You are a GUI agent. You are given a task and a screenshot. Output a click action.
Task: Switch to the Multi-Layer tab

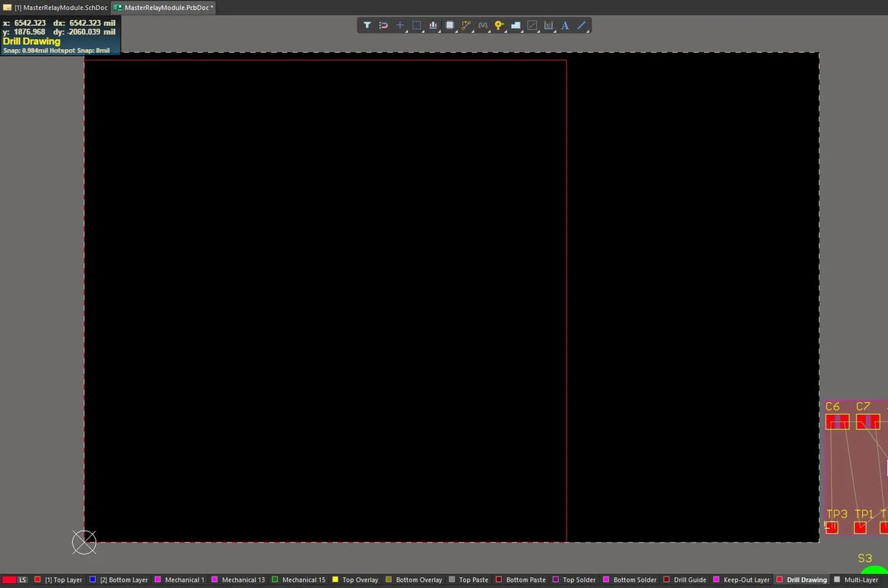pos(856,580)
